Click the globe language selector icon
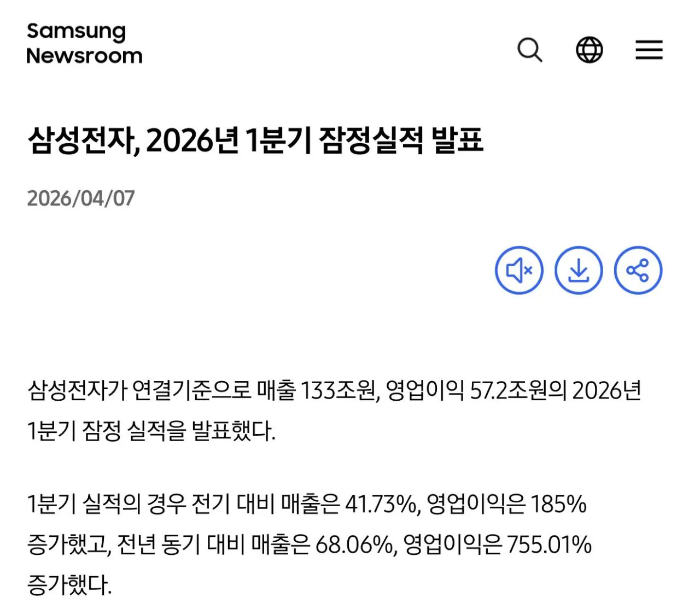This screenshot has width=700, height=609. (590, 50)
